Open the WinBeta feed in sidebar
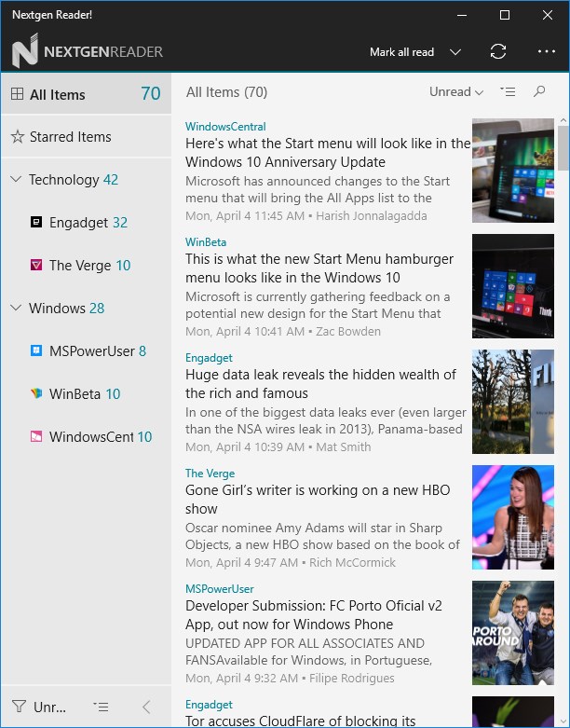This screenshot has height=728, width=570. 87,393
